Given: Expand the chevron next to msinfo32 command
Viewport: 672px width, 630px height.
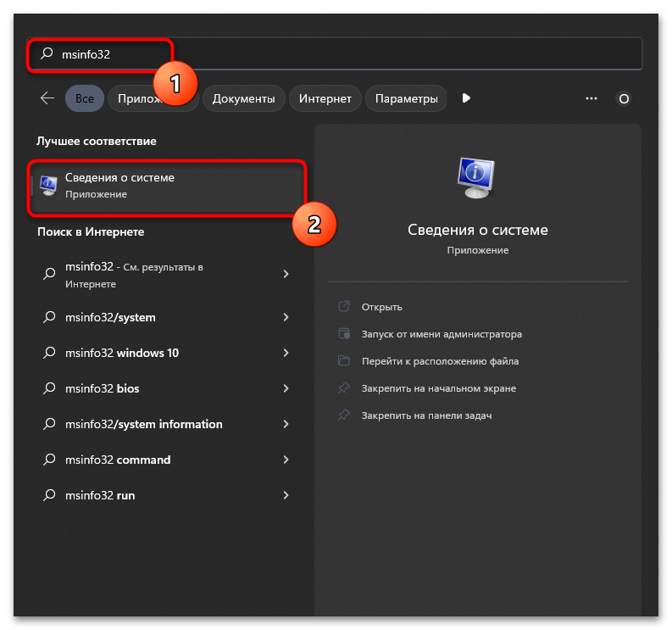Looking at the screenshot, I should point(286,460).
